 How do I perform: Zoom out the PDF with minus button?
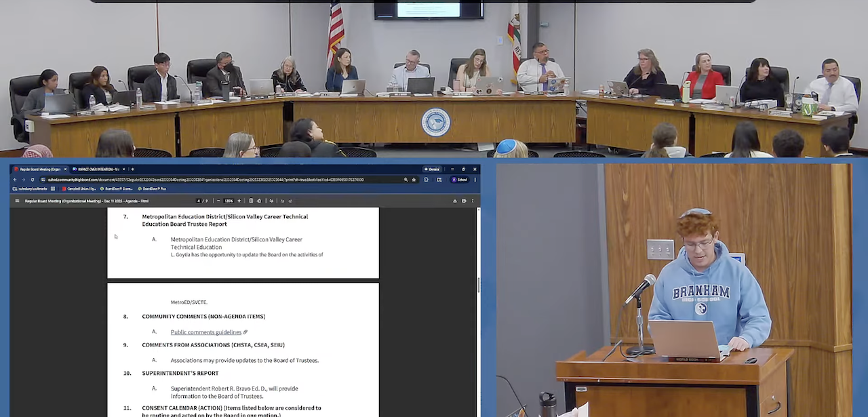218,201
